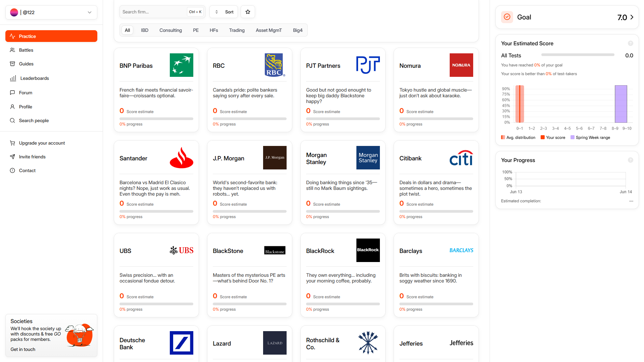Click the Morgan Stanley card title
This screenshot has width=644, height=362.
(x=316, y=158)
